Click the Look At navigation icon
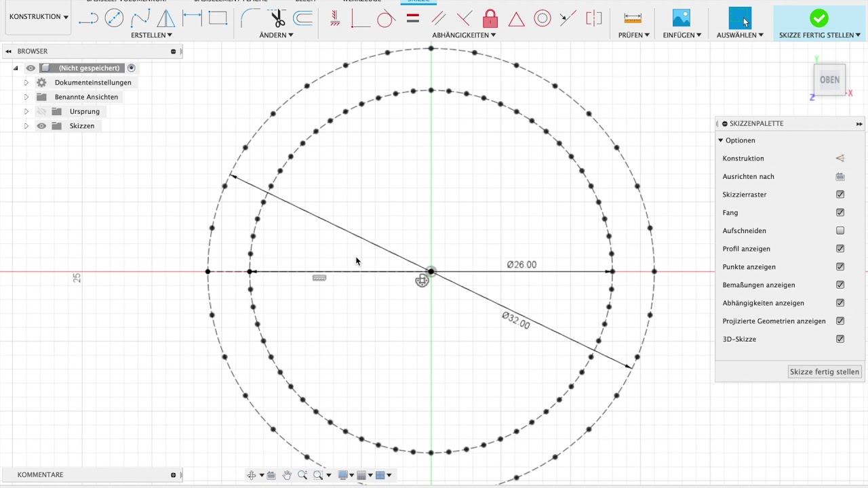This screenshot has width=868, height=488. (x=271, y=475)
